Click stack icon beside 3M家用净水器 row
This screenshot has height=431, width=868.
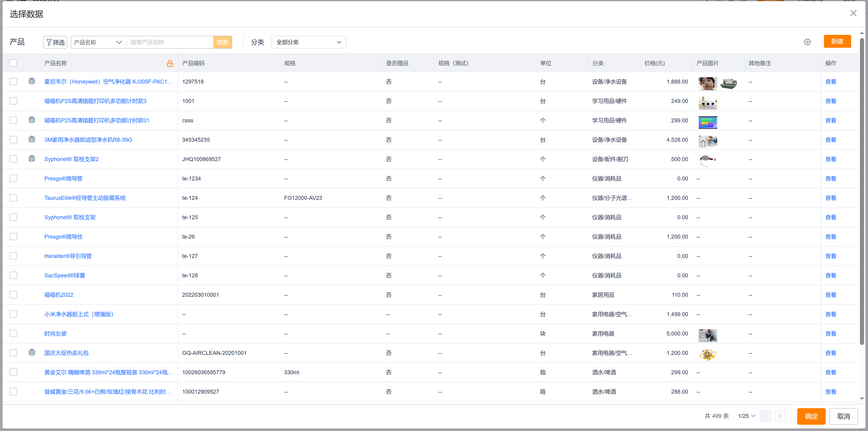[32, 139]
